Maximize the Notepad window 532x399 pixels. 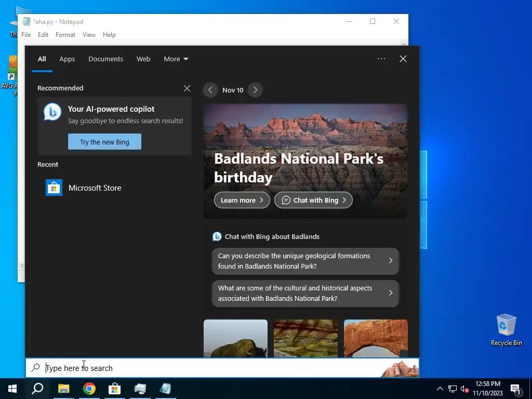[373, 21]
